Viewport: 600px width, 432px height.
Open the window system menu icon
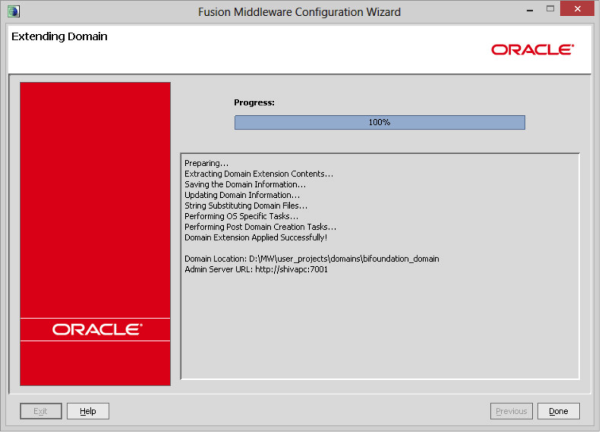tap(12, 11)
